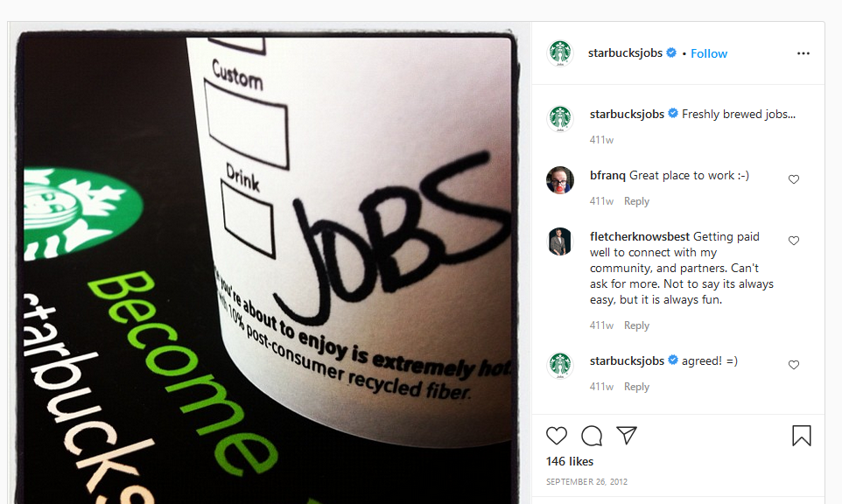This screenshot has width=842, height=504.
Task: Open the three-dot more options menu
Action: pos(803,53)
